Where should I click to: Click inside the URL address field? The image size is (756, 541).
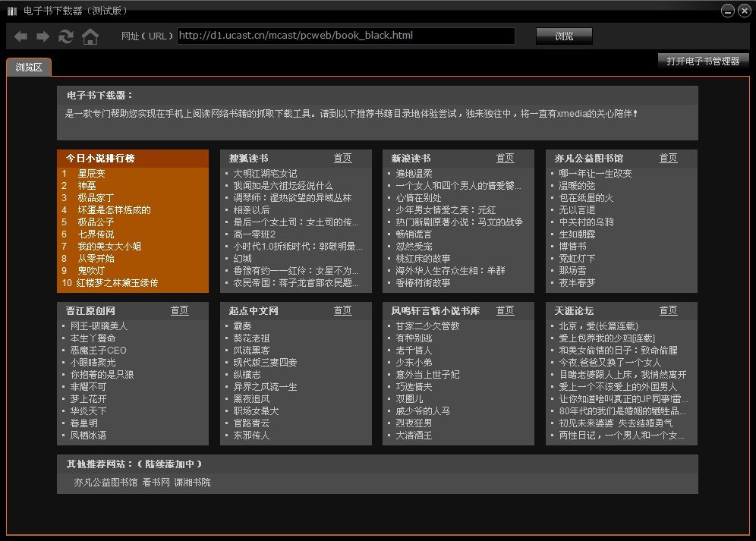click(345, 35)
